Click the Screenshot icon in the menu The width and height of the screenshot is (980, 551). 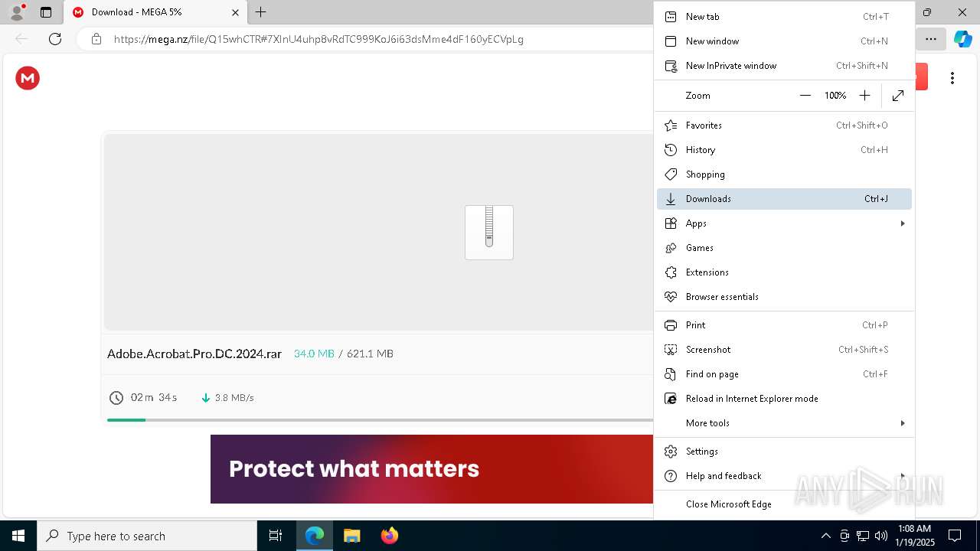point(671,350)
